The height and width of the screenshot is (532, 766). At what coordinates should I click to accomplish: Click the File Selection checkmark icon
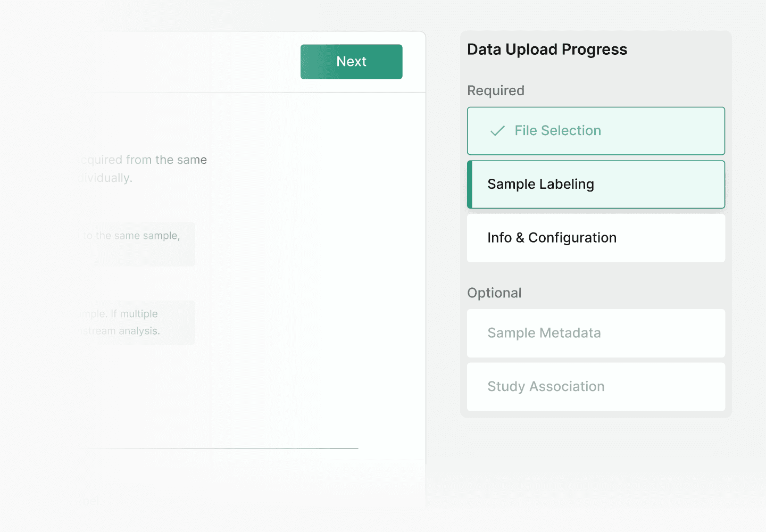(497, 131)
